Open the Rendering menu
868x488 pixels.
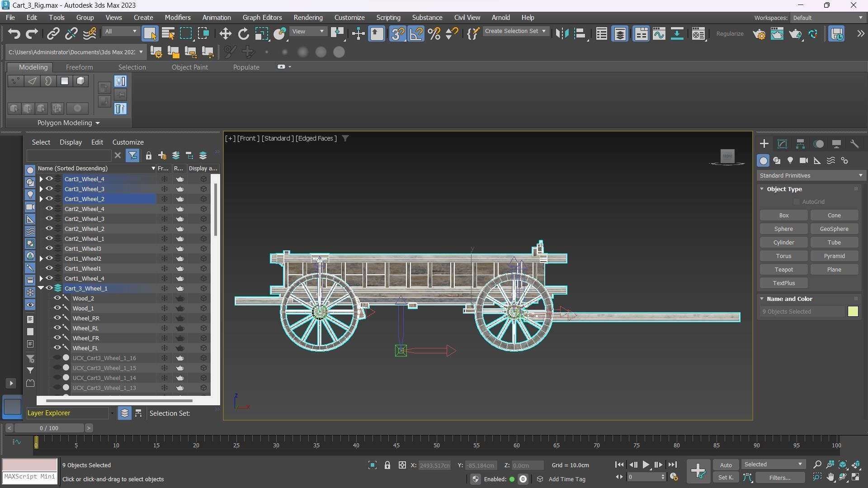(308, 18)
